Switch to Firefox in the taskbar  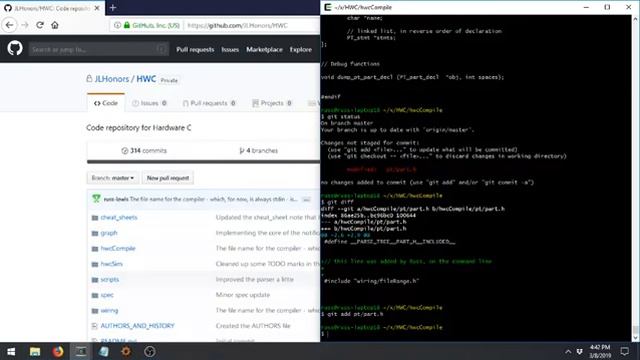click(58, 351)
